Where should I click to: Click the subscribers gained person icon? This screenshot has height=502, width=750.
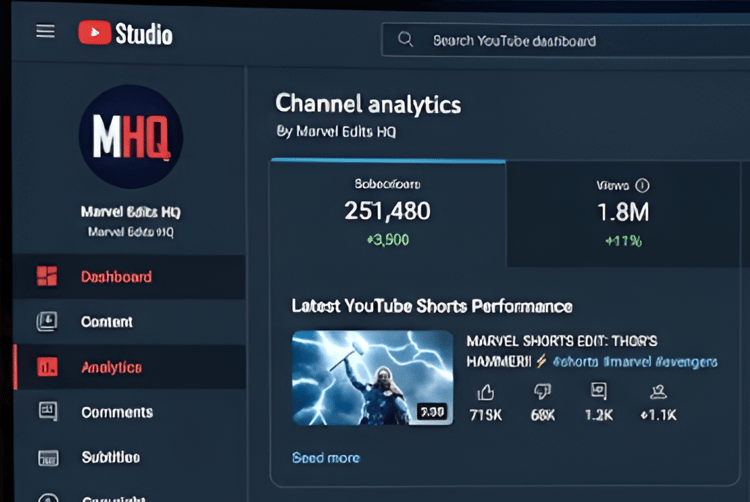click(x=658, y=392)
